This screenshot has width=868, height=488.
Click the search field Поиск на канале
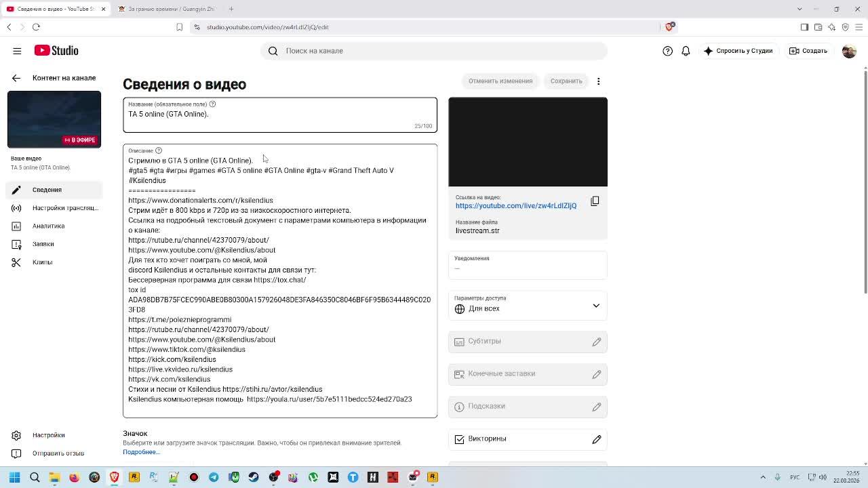coord(434,51)
